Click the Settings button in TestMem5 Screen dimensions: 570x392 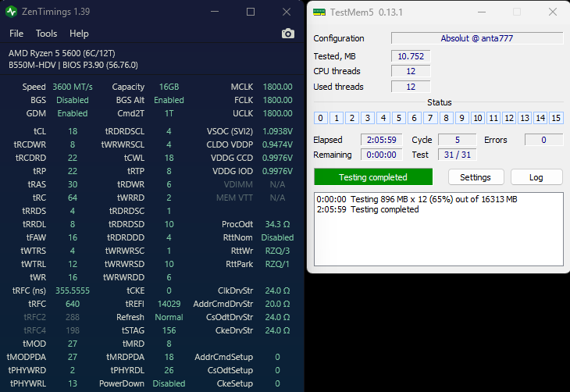476,177
